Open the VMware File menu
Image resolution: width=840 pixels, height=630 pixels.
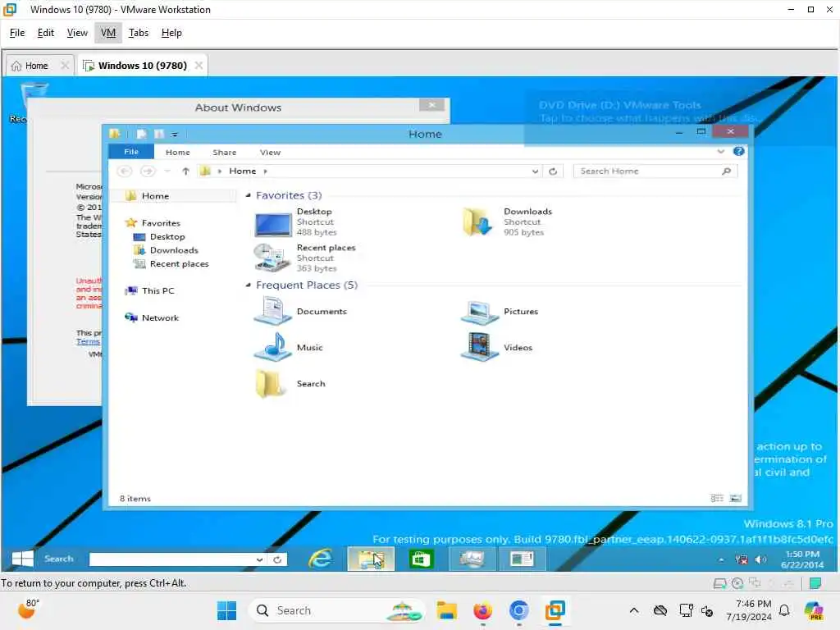[x=17, y=33]
